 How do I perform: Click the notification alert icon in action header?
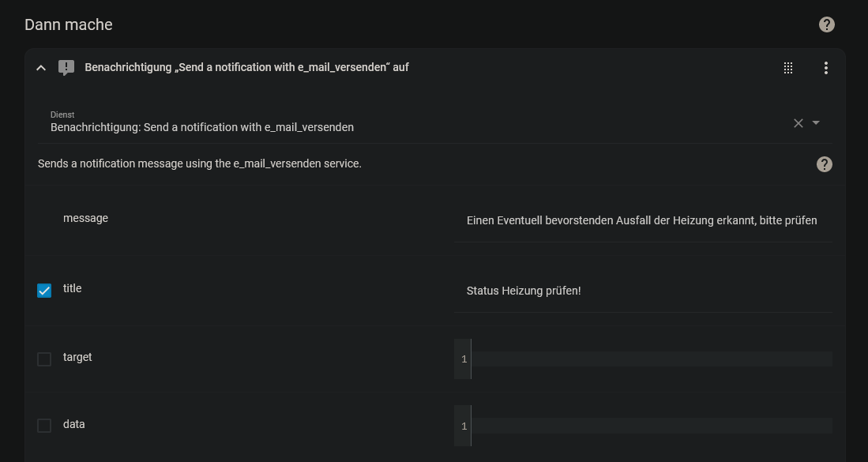66,68
